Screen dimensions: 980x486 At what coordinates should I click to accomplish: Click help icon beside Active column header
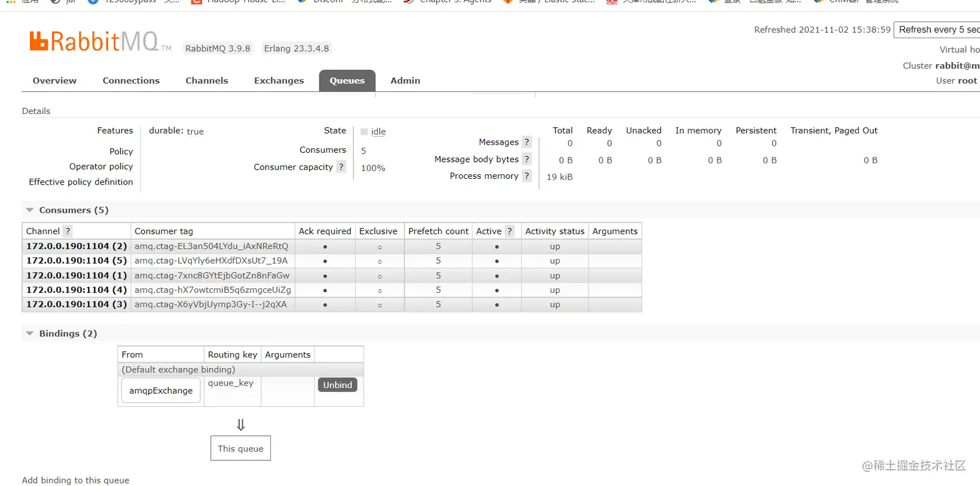[509, 231]
